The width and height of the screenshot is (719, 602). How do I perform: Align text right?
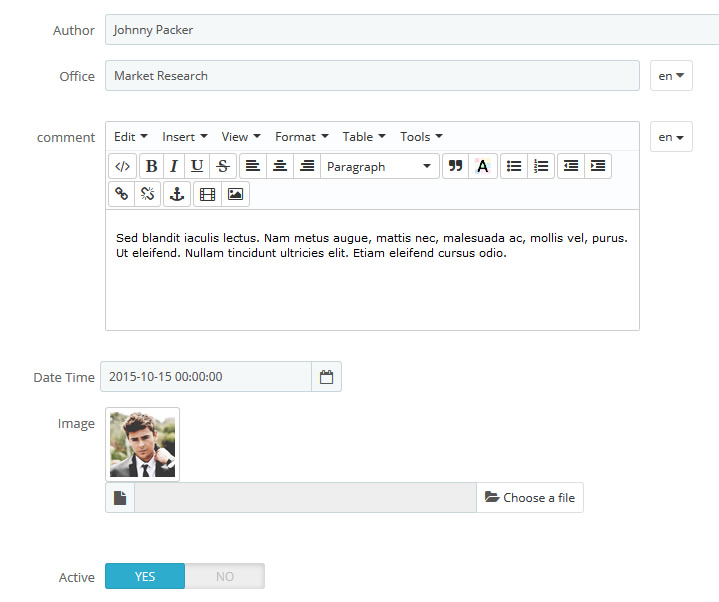307,166
